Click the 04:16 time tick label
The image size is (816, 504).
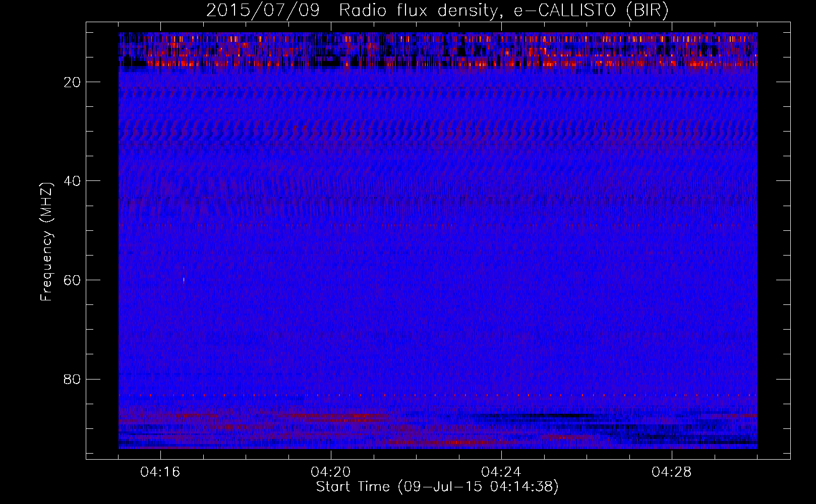[160, 472]
